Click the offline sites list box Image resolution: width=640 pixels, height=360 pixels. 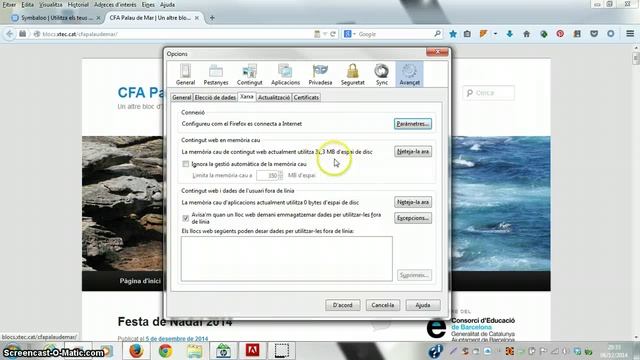click(287, 259)
